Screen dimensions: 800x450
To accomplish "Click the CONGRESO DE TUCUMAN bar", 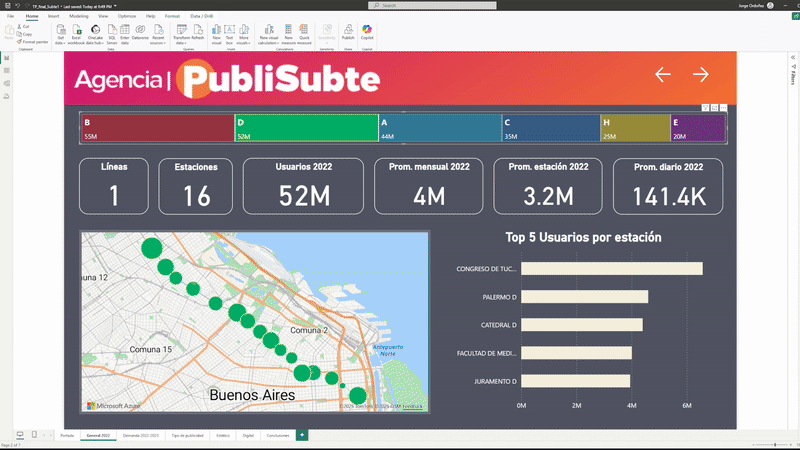I will pyautogui.click(x=611, y=268).
